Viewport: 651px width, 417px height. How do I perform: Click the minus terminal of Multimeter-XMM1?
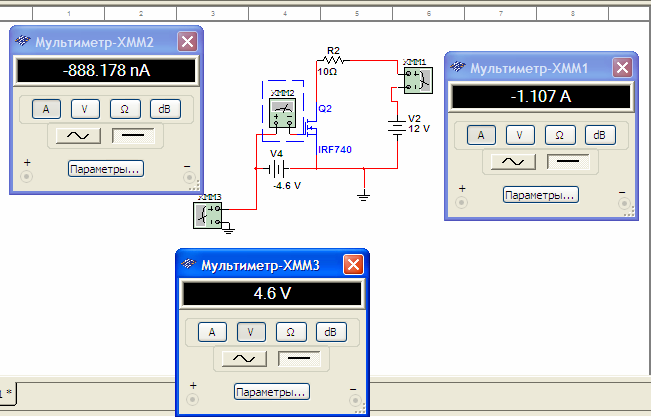(x=624, y=204)
